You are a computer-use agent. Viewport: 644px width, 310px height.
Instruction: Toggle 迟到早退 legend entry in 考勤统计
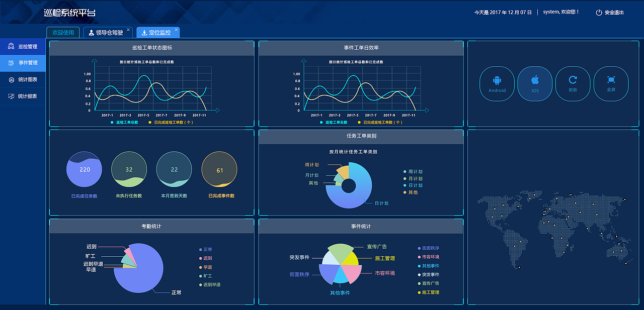210,285
